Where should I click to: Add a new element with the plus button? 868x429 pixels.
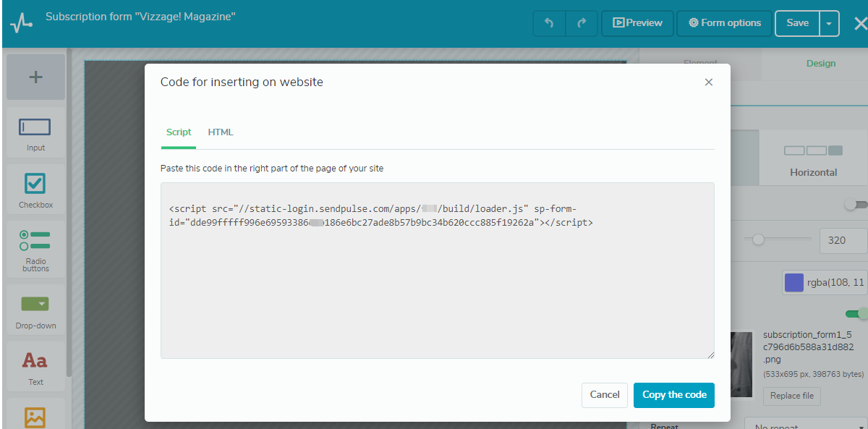(35, 77)
